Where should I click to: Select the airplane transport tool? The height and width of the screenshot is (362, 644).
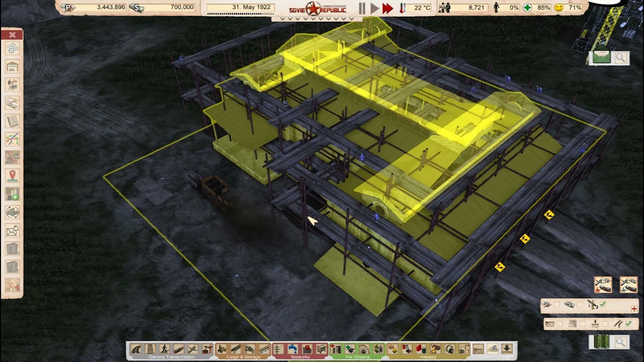193,349
